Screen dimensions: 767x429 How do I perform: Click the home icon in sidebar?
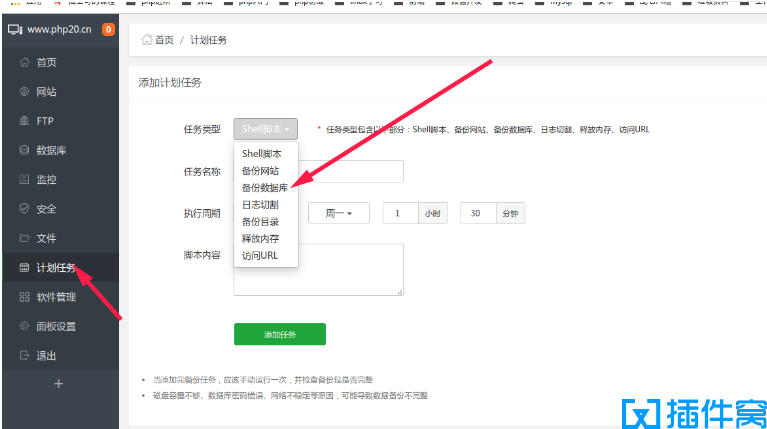click(x=24, y=62)
